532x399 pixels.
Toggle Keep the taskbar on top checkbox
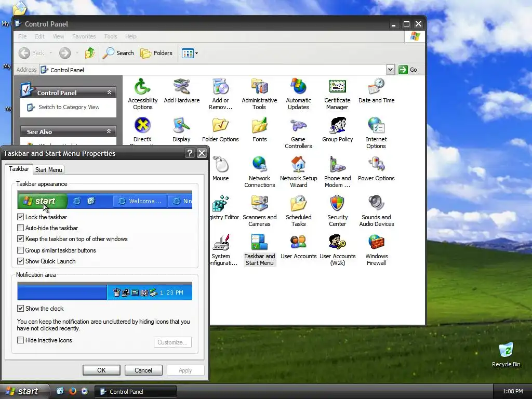click(x=20, y=239)
